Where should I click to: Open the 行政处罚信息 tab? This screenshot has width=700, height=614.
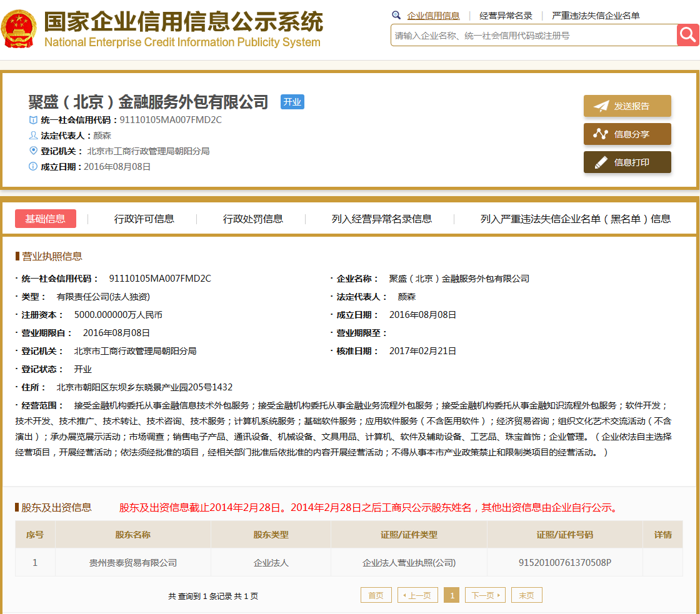coord(253,219)
